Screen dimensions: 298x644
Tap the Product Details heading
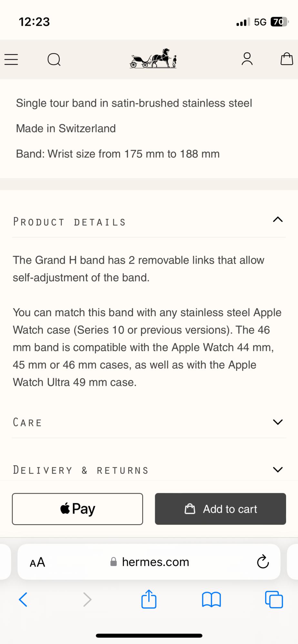69,222
